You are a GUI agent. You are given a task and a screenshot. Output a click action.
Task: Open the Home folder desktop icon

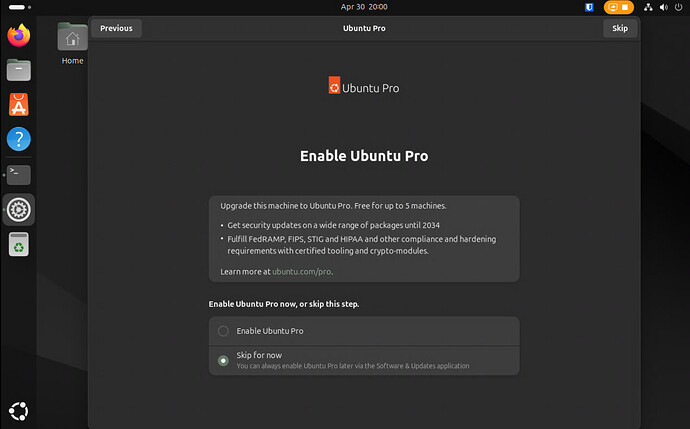[72, 43]
